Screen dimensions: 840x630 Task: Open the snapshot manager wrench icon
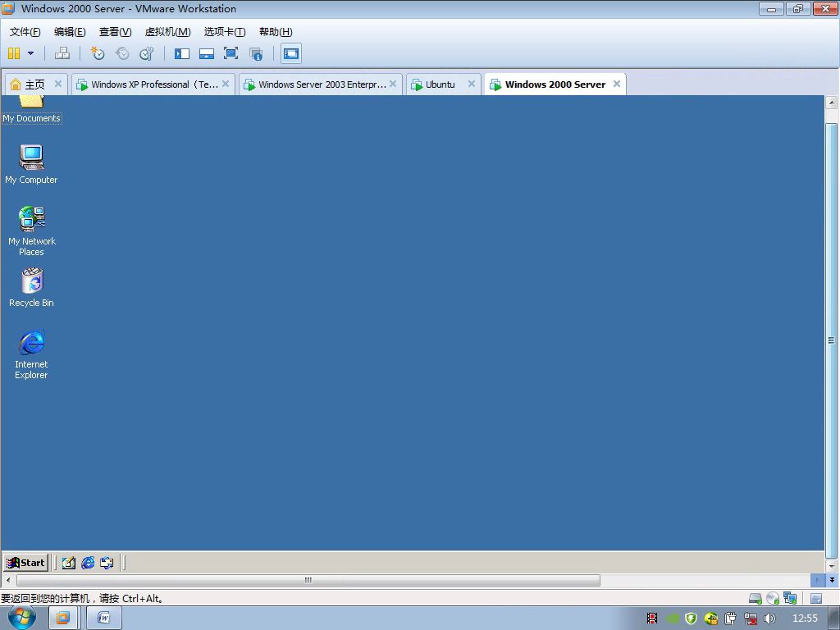[146, 53]
